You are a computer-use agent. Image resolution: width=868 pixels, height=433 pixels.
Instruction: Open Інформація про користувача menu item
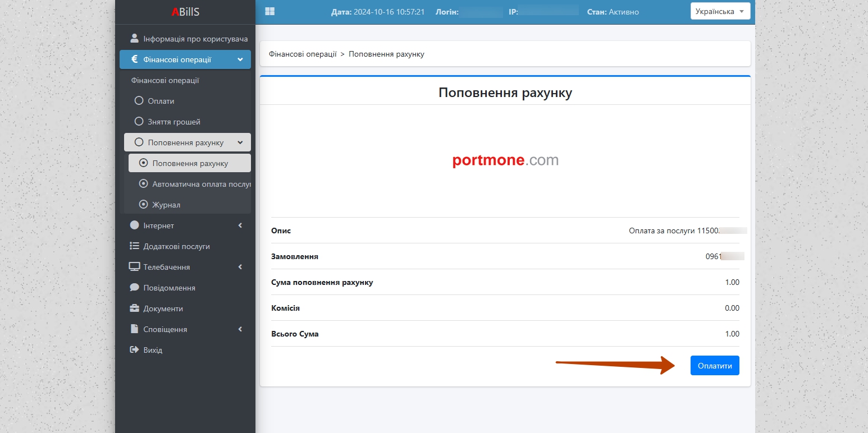[x=185, y=39]
